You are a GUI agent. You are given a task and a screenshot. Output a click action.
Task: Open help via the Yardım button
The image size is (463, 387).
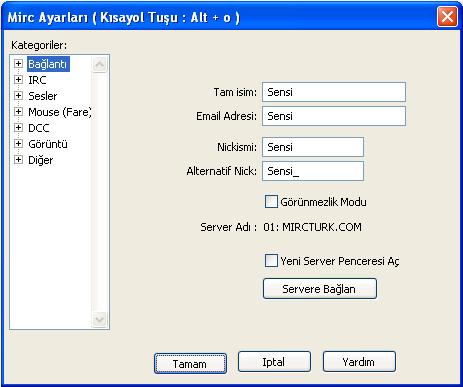(x=359, y=361)
